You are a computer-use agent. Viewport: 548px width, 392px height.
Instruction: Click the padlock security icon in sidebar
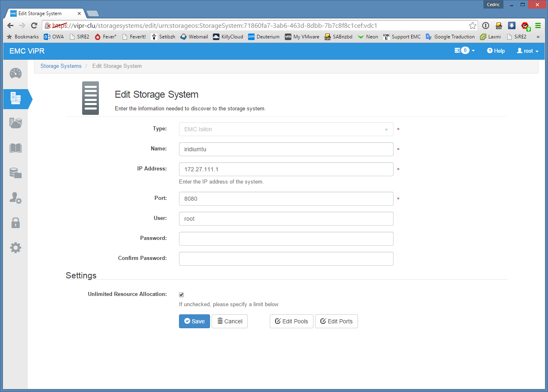[16, 223]
